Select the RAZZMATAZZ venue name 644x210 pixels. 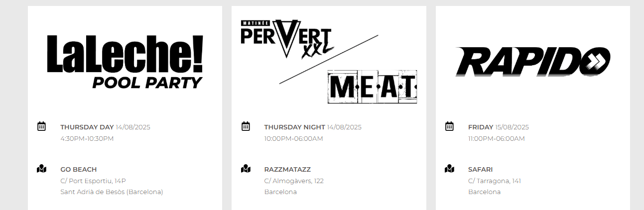click(x=287, y=170)
